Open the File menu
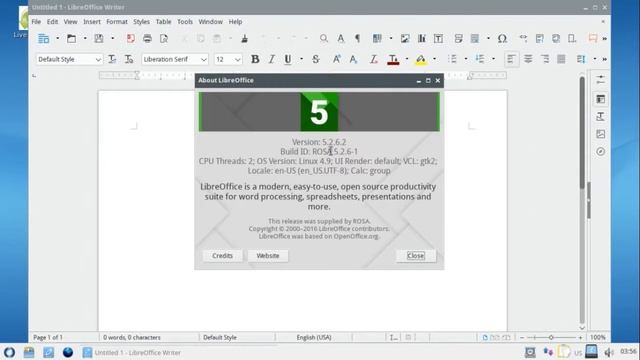 coord(36,22)
